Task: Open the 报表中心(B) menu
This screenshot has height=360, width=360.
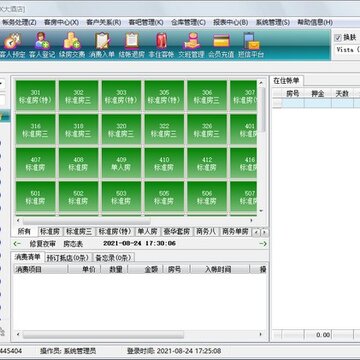Action: point(231,23)
